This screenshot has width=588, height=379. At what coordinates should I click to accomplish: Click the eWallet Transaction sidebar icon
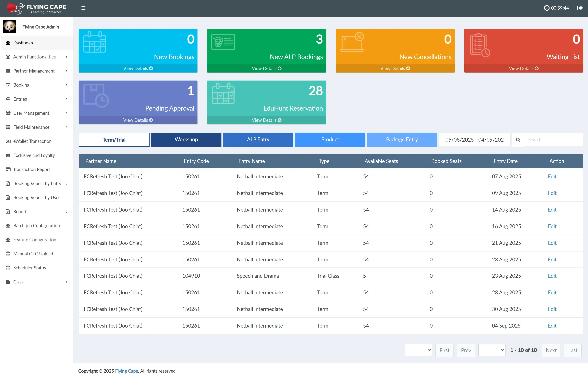click(x=8, y=141)
